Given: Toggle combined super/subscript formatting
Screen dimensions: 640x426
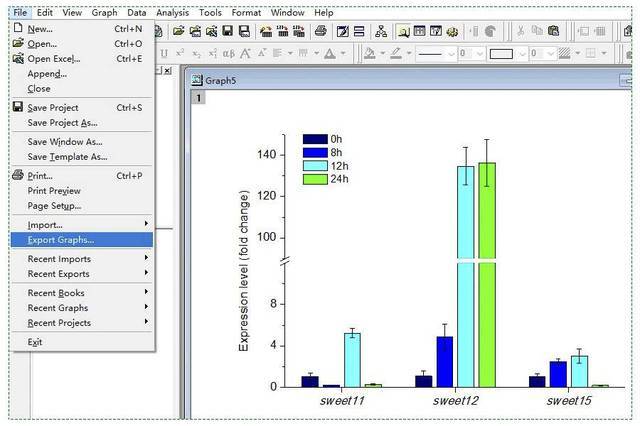Looking at the screenshot, I should click(213, 53).
